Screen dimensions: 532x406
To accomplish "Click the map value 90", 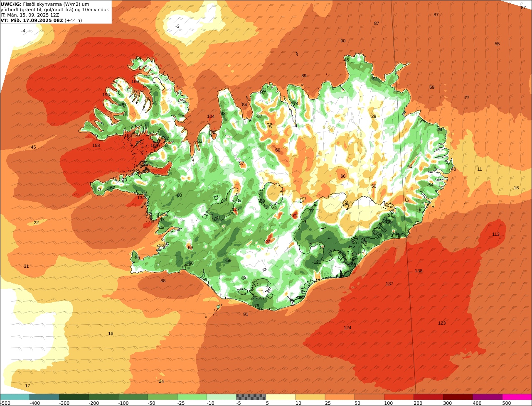I will 343,41.
